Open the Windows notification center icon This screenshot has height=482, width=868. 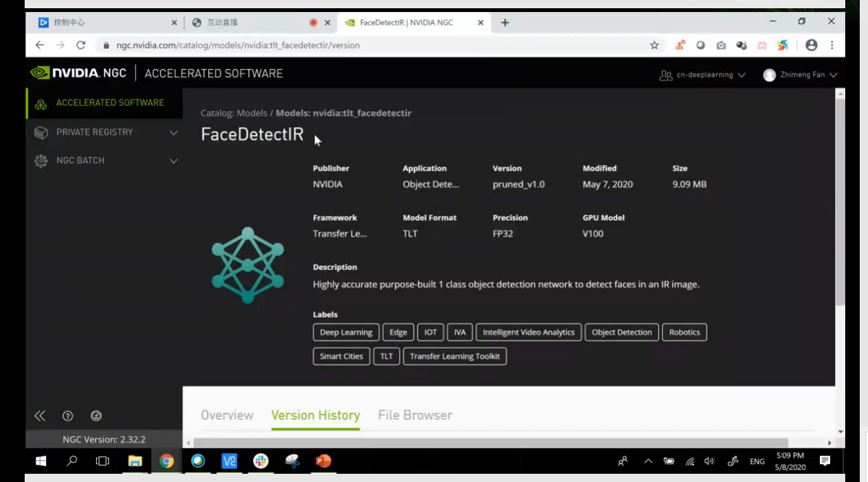point(825,461)
